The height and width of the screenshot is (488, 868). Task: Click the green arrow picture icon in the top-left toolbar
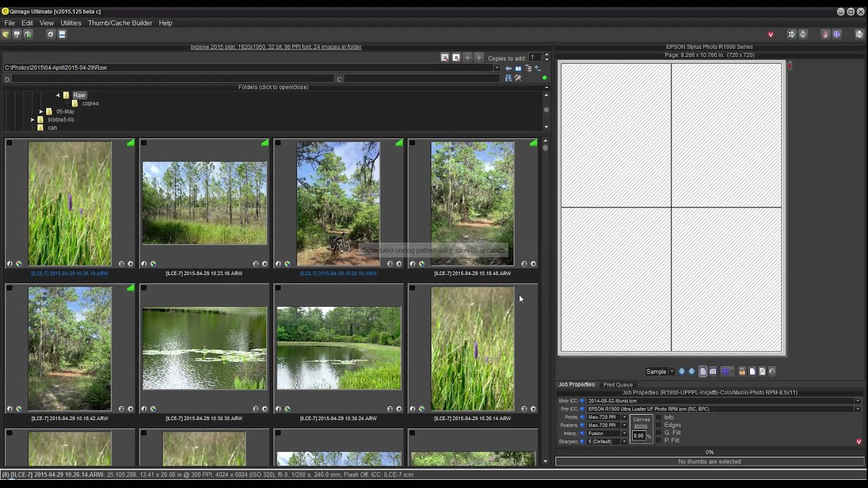point(28,34)
